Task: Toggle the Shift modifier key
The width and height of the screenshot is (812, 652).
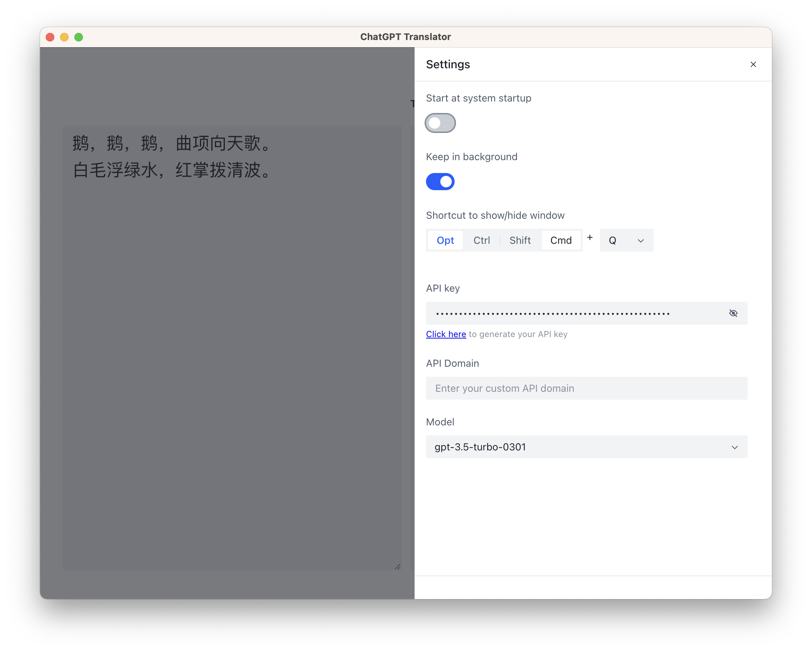Action: click(520, 240)
